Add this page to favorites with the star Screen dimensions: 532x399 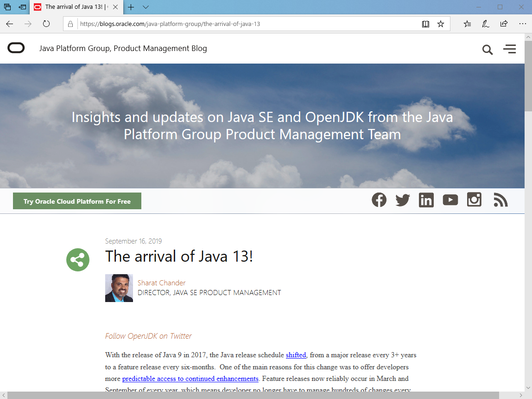click(x=441, y=24)
